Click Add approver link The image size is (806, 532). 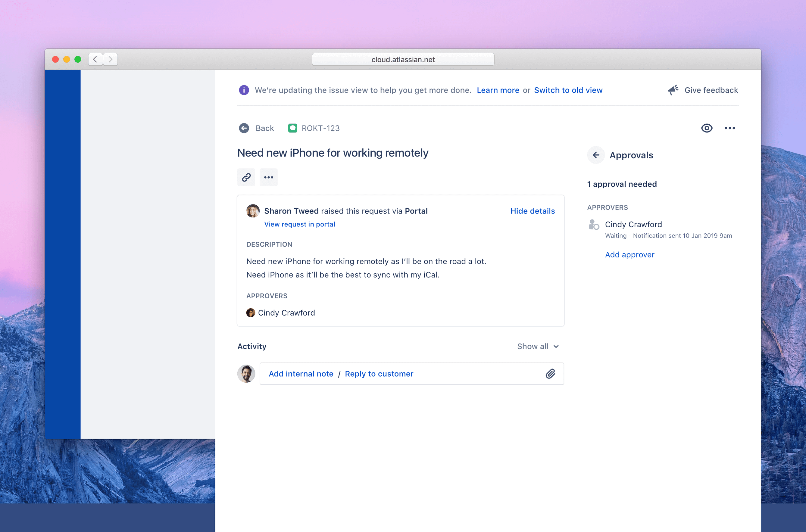point(629,254)
